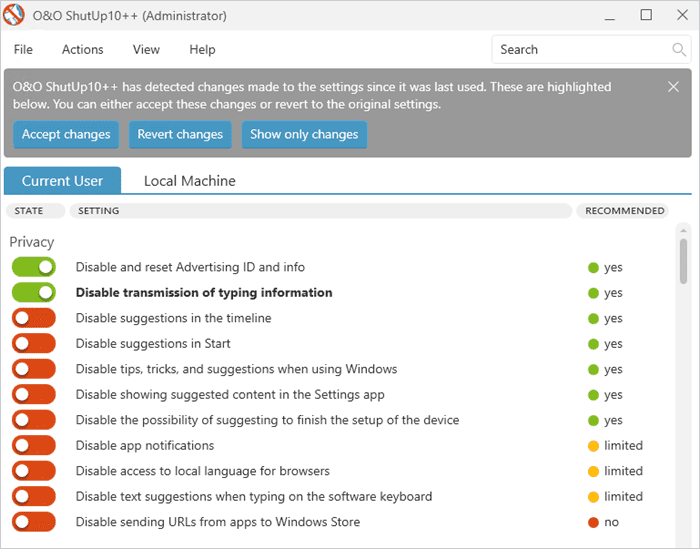This screenshot has height=549, width=700.
Task: Sort by the SETTING column header
Action: tap(321, 211)
